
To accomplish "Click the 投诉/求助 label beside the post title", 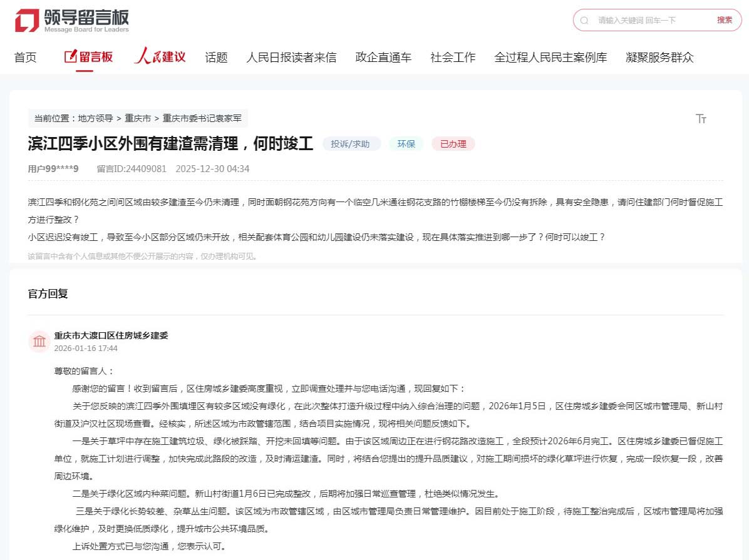I will 351,143.
